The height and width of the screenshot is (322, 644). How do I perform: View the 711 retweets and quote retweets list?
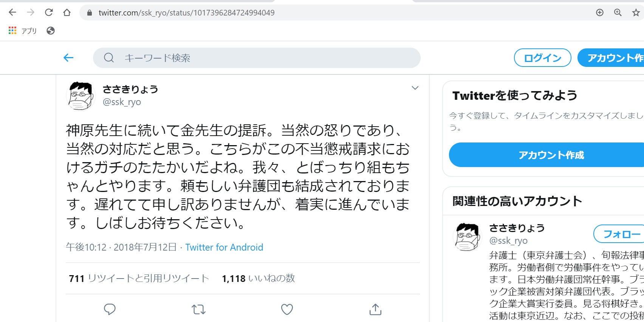tap(139, 279)
